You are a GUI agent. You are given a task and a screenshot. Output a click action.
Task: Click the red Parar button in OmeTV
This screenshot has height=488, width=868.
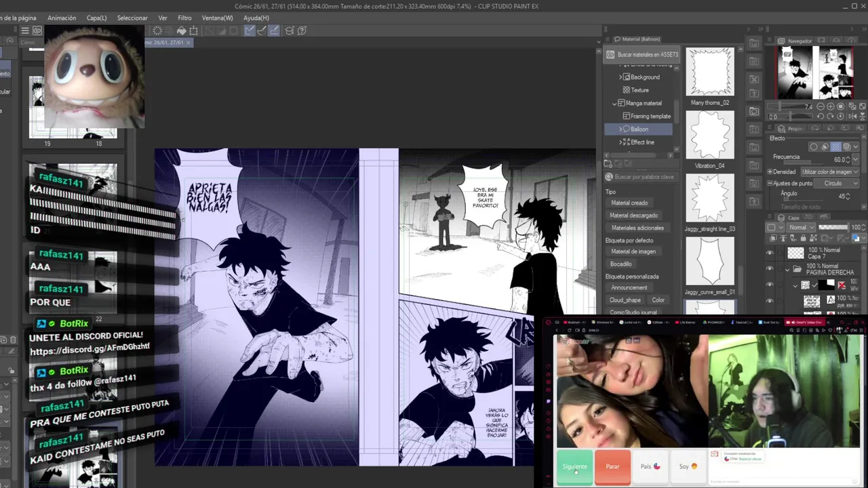pos(612,466)
